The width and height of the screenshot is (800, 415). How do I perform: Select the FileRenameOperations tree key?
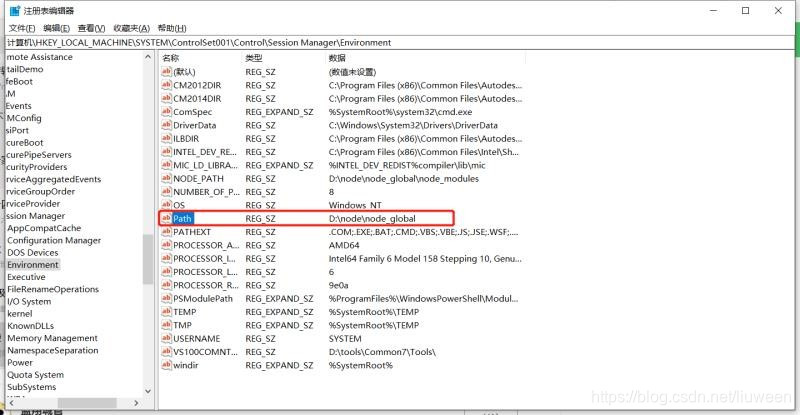(x=53, y=289)
